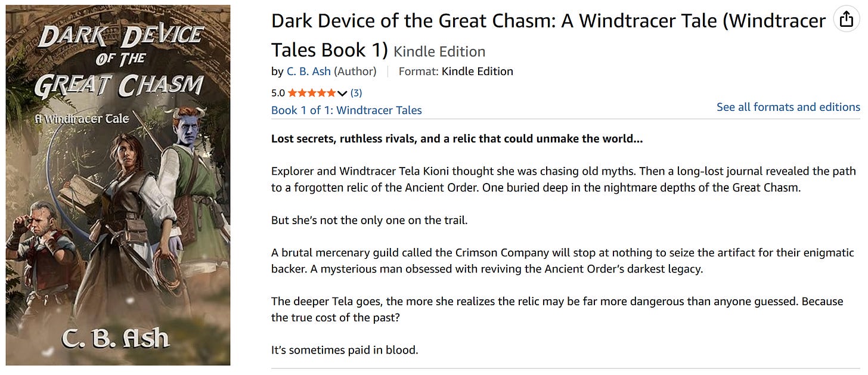View the 3 customer ratings link

click(x=356, y=92)
